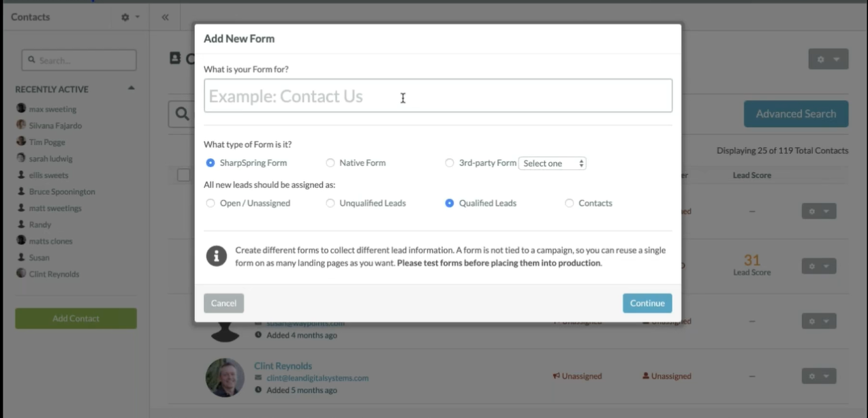Screen dimensions: 868x418
Task: Open Contacts sidebar gear settings
Action: 129,17
